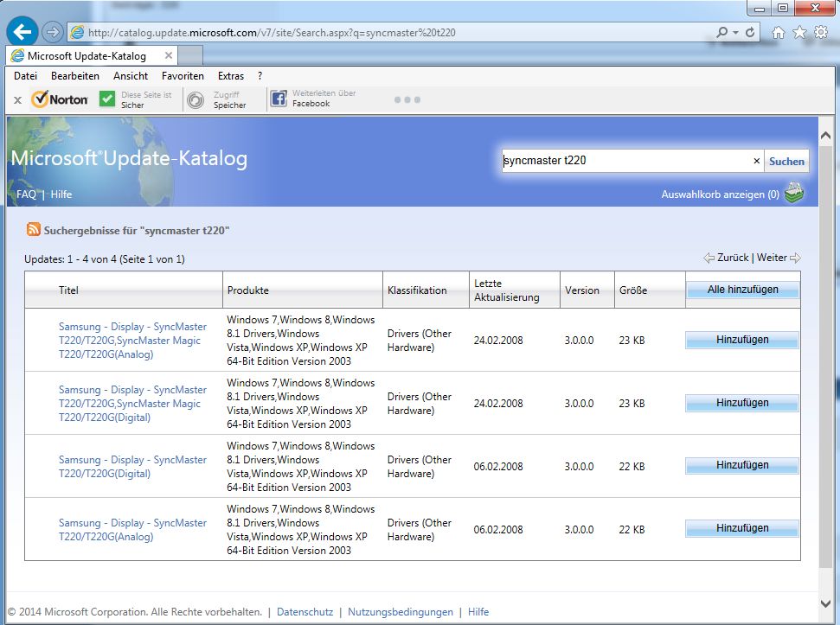Open the browser home icon
Image resolution: width=840 pixels, height=625 pixels.
pos(779,33)
